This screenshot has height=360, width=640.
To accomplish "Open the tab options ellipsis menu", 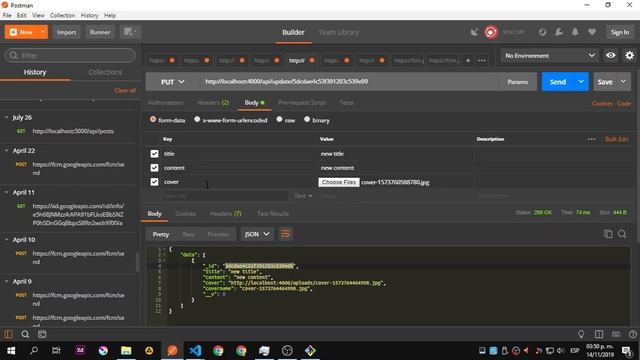I will click(x=482, y=60).
